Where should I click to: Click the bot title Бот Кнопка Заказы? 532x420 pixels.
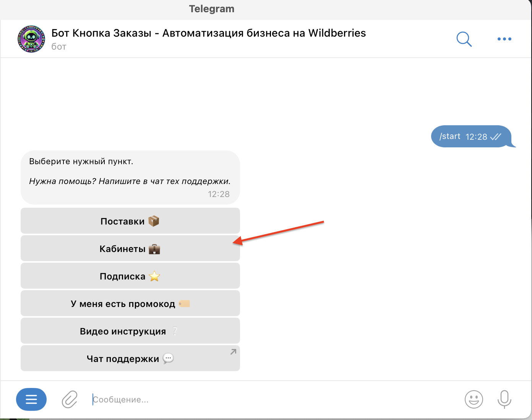click(x=209, y=33)
